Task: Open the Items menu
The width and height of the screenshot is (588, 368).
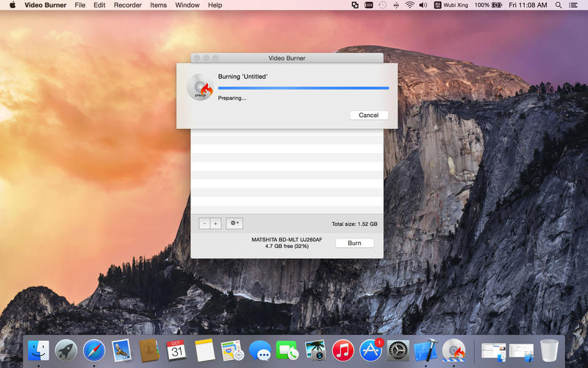Action: coord(158,5)
